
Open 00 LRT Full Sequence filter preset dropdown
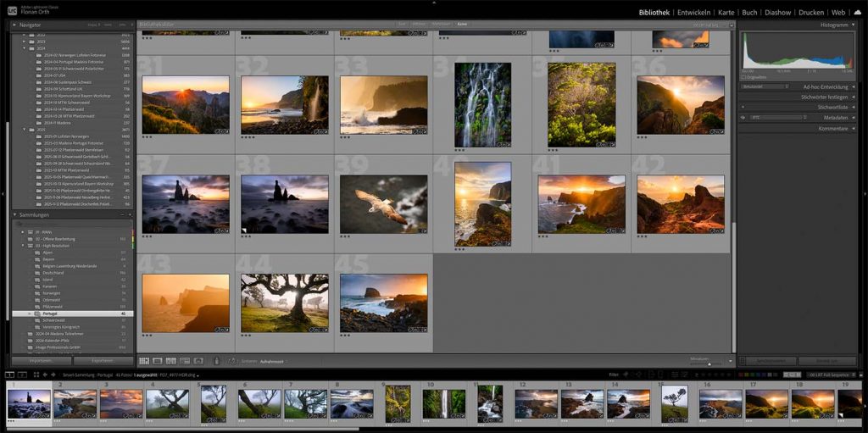(x=831, y=375)
